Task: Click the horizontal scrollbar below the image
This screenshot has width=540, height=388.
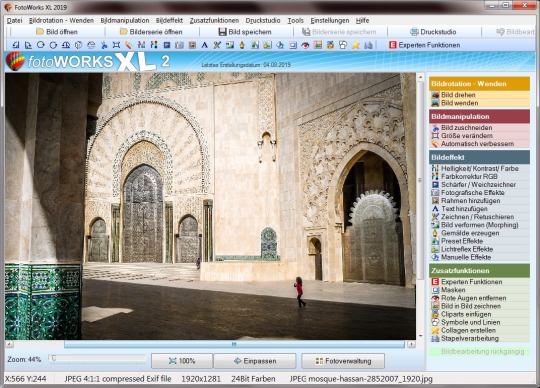Action: click(234, 344)
